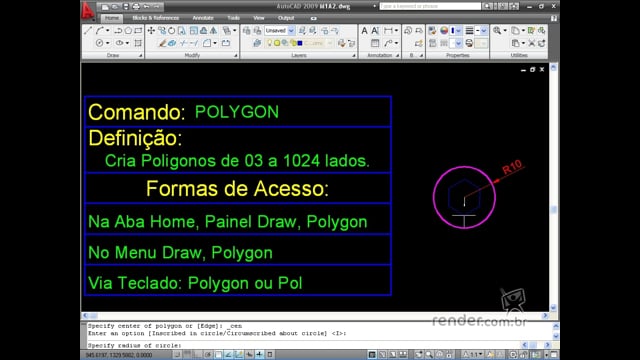
Task: Select the Rectangle tool in Draw panel
Action: pyautogui.click(x=138, y=31)
